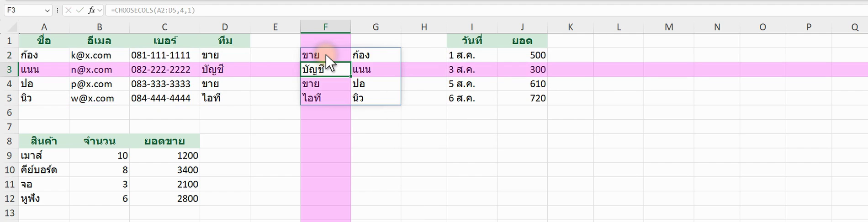Select cell ไอที in column D

[225, 98]
